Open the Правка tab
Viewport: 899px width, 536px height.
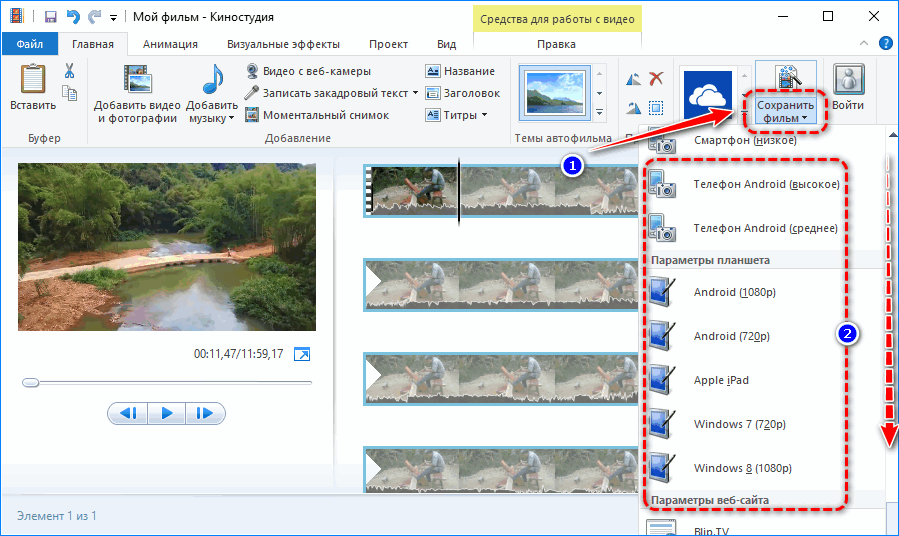pyautogui.click(x=556, y=44)
